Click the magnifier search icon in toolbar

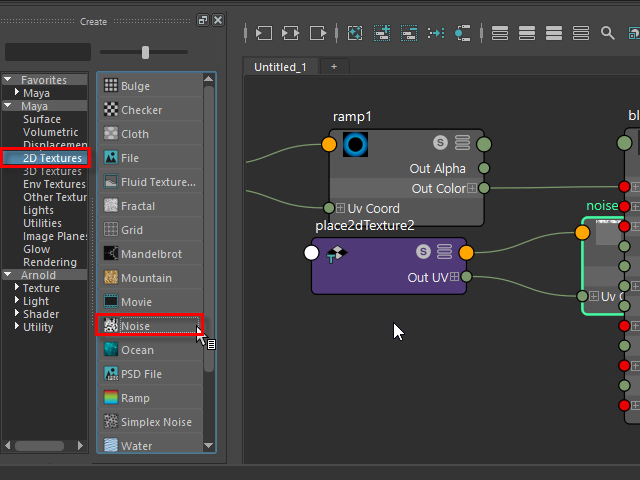607,33
